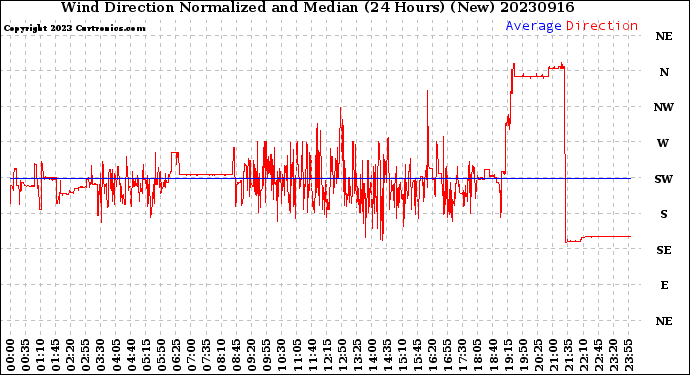Viewport: 690px width, 375px height.
Task: Click the NW direction axis label
Action: pyautogui.click(x=664, y=107)
